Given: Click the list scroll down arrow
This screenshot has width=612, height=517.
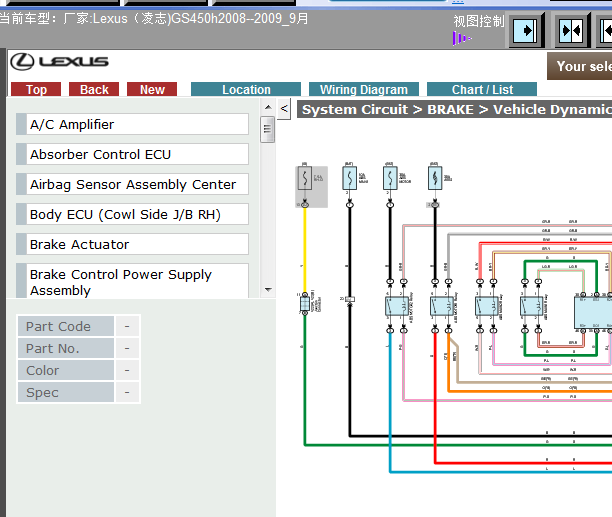Looking at the screenshot, I should [268, 290].
